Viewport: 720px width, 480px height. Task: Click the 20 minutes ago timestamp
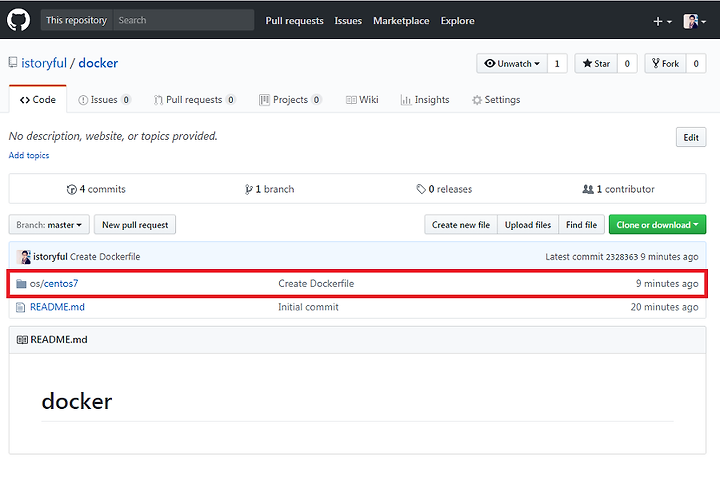pos(664,307)
